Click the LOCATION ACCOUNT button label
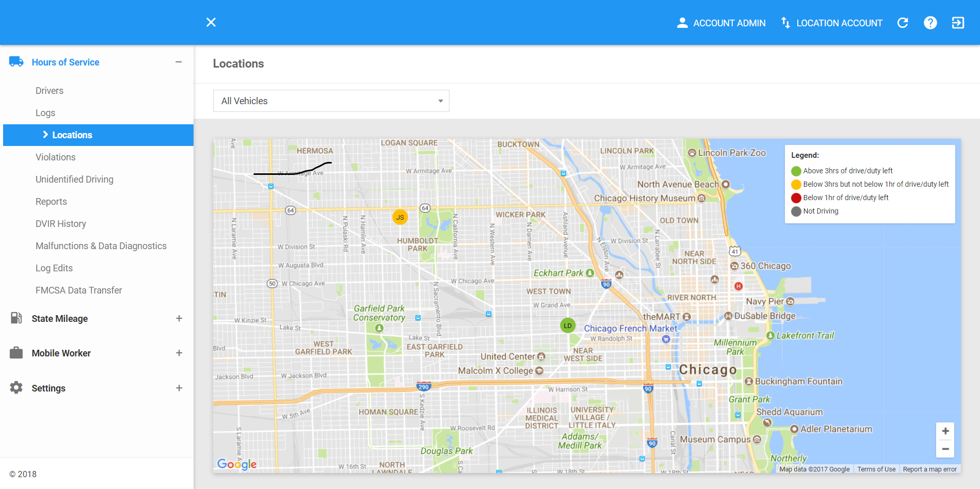Screen dimensions: 980x489 pyautogui.click(x=840, y=23)
